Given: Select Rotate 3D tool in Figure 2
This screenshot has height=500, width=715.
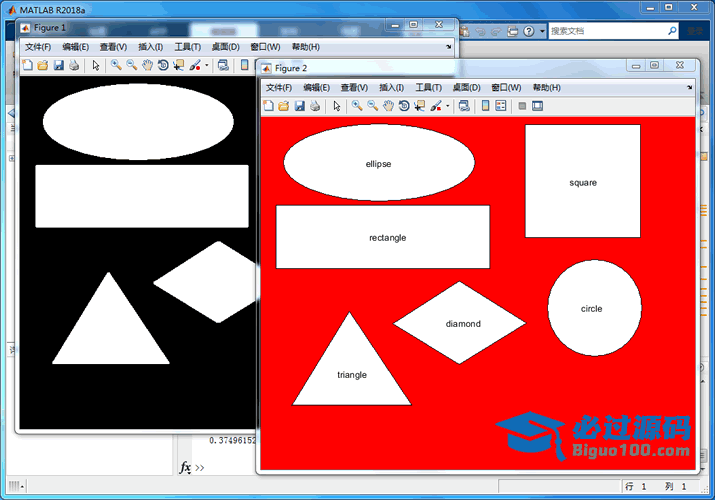Looking at the screenshot, I should 404,106.
